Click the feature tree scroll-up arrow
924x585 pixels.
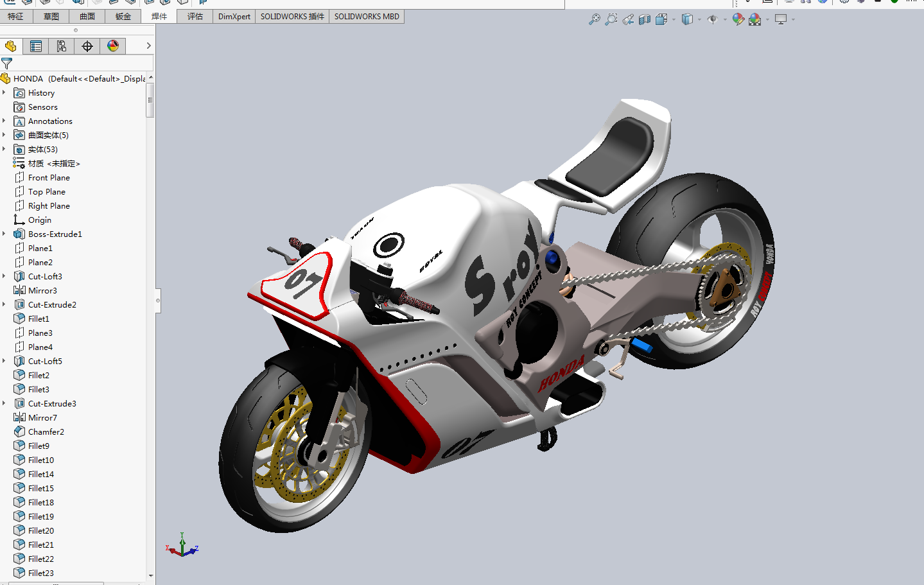[151, 78]
